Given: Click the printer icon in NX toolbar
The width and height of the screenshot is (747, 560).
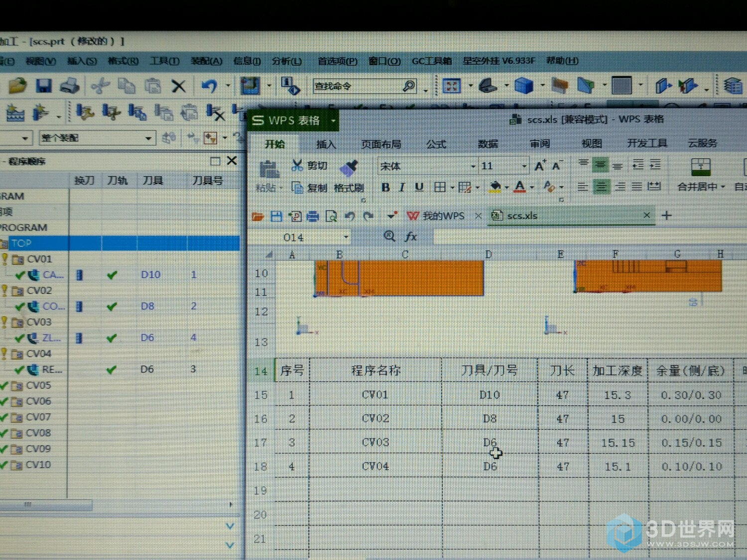Looking at the screenshot, I should pos(70,86).
